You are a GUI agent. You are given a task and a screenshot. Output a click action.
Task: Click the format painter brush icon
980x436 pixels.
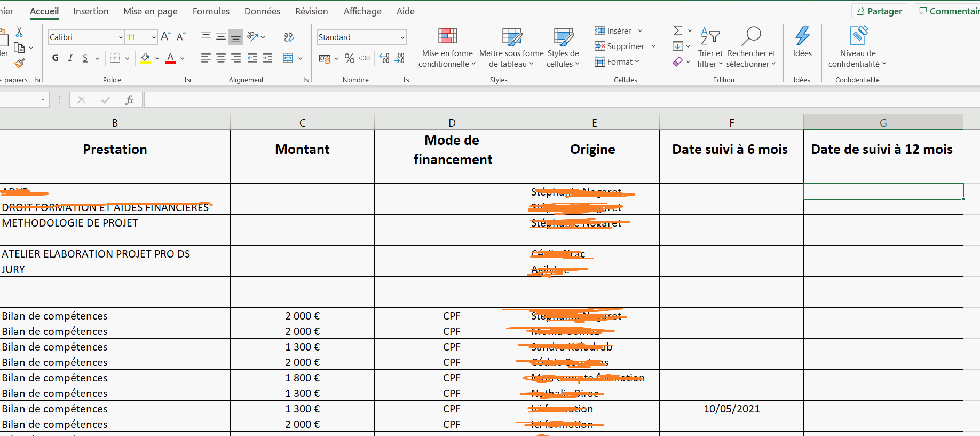point(19,64)
